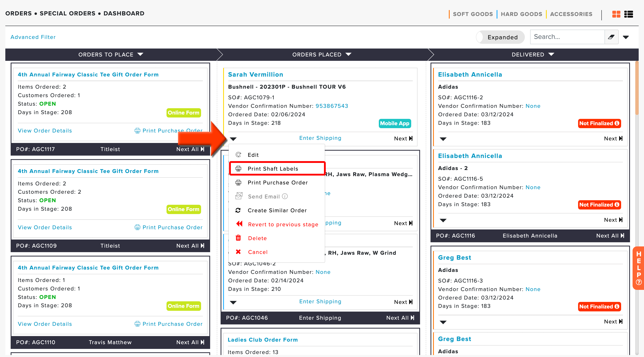
Task: View Order Details for PO AGC1110
Action: [45, 324]
